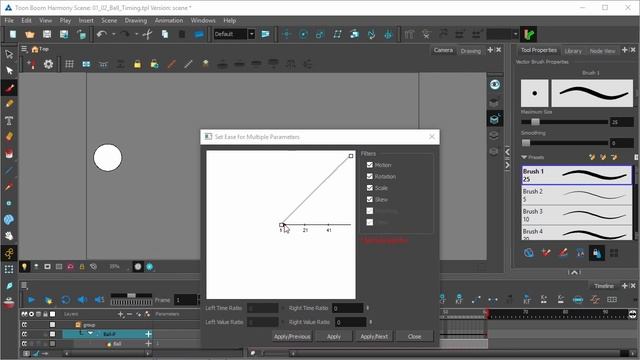Click the yellow lock icon in Camera toolbar
Screen dimensions: 640x360
(x=138, y=64)
